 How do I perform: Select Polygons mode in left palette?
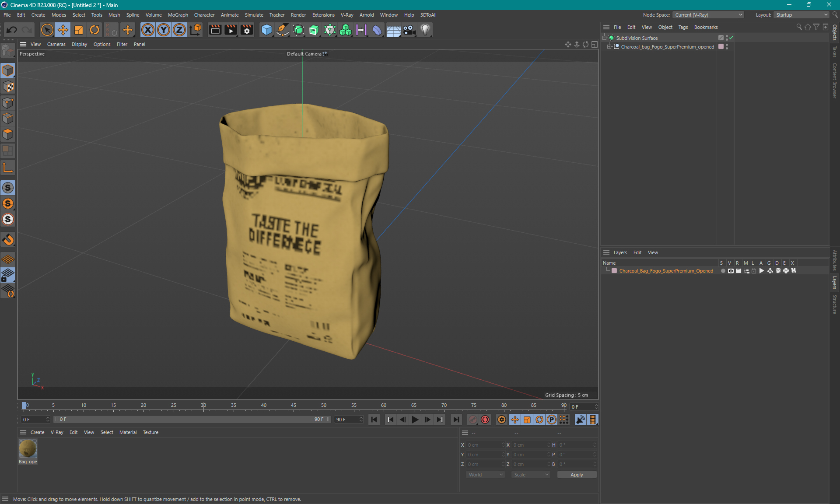click(x=8, y=134)
